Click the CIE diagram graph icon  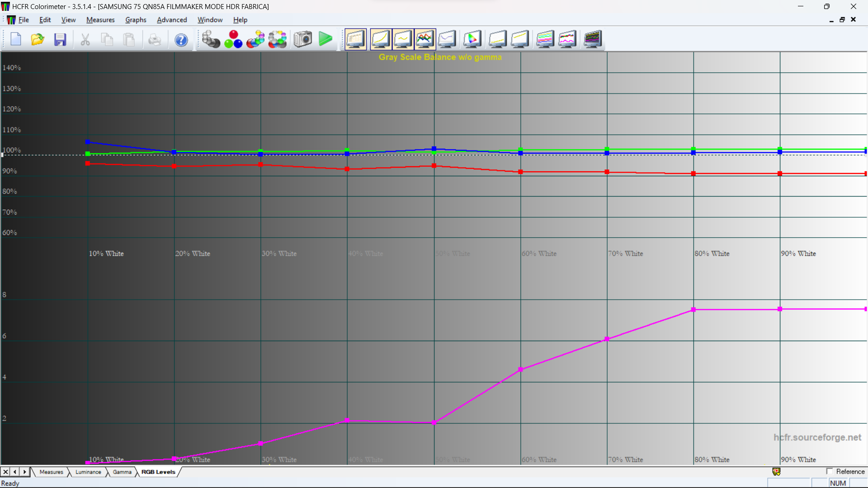tap(472, 39)
